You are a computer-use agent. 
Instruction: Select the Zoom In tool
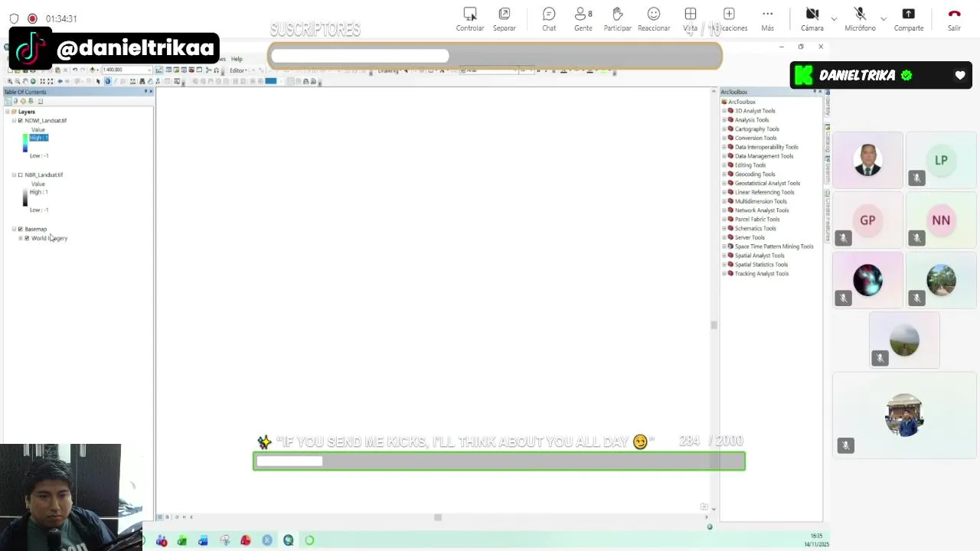(x=9, y=81)
